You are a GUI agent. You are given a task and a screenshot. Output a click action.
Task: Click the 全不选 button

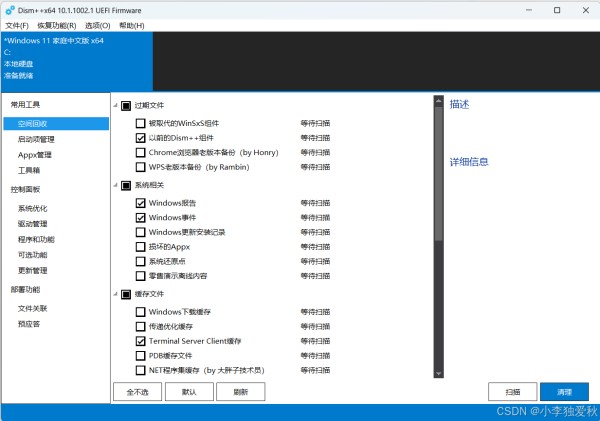tap(137, 392)
